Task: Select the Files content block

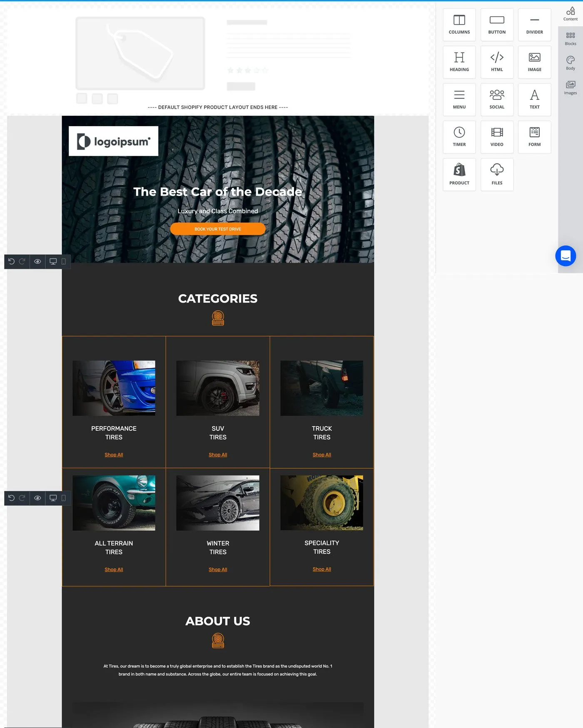Action: click(x=497, y=174)
